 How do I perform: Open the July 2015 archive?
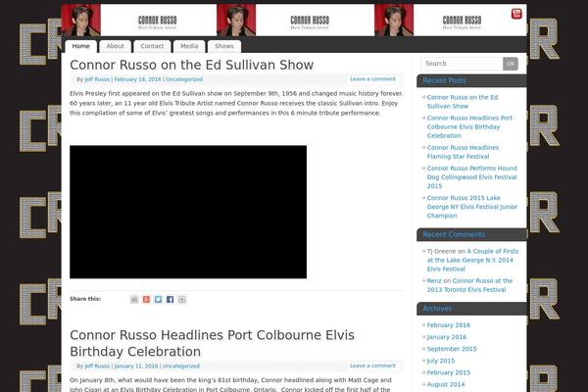[x=441, y=361]
